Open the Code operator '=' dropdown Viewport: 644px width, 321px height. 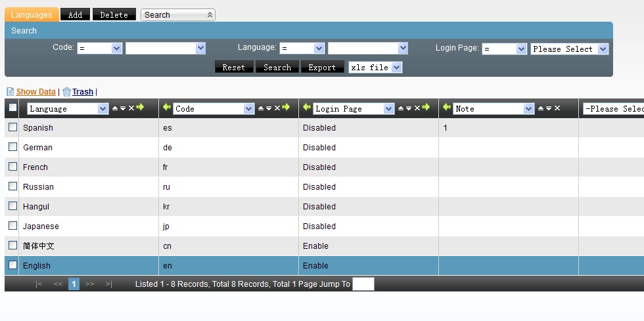click(x=99, y=49)
